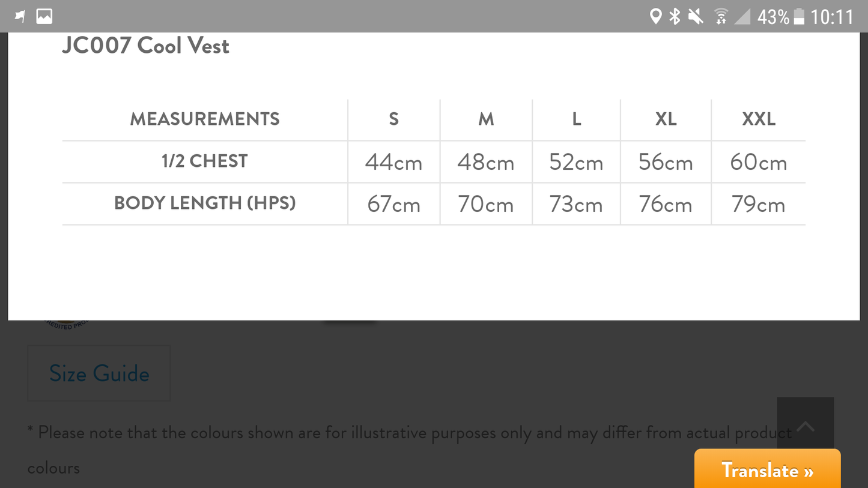Tap the colours disclaimer note text
The width and height of the screenshot is (868, 488).
[408, 433]
